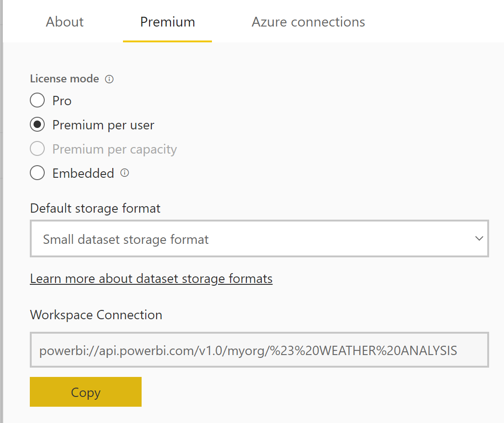Open the Azure connections tab
The image size is (504, 423).
coord(308,22)
